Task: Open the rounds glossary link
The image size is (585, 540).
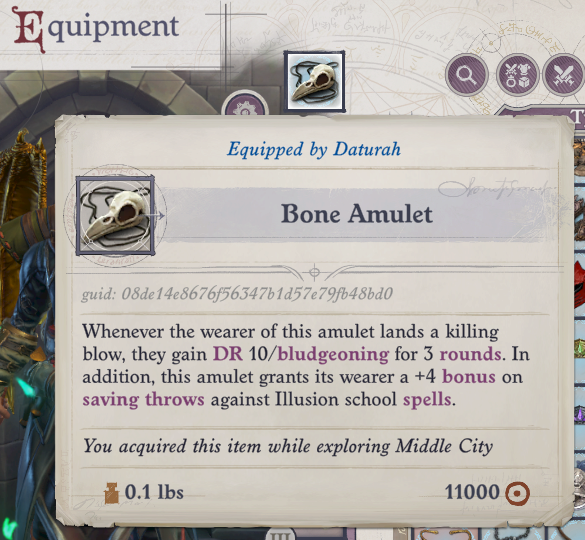Action: pyautogui.click(x=470, y=354)
